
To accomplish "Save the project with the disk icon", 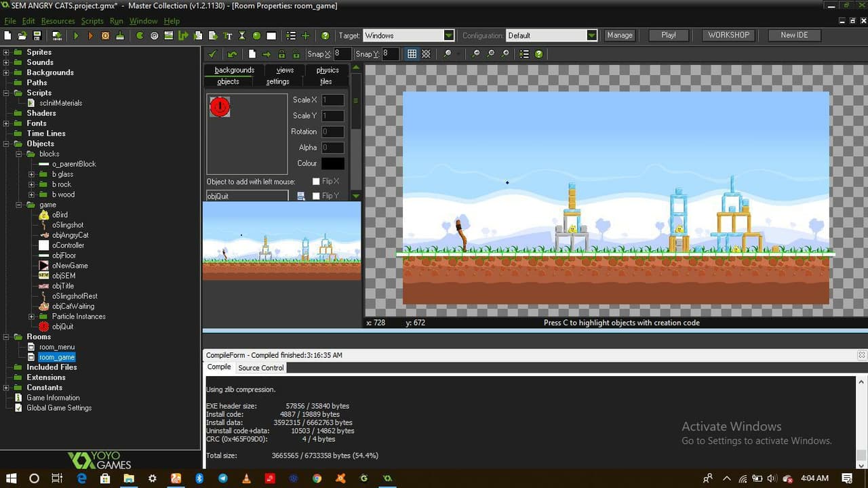I will point(37,36).
